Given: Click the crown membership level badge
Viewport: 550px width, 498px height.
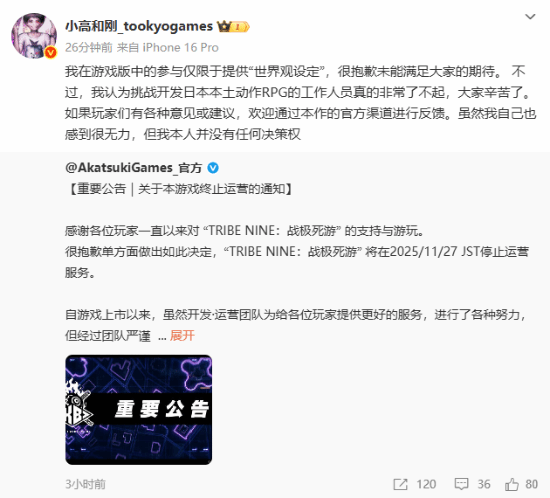Looking at the screenshot, I should (x=233, y=27).
